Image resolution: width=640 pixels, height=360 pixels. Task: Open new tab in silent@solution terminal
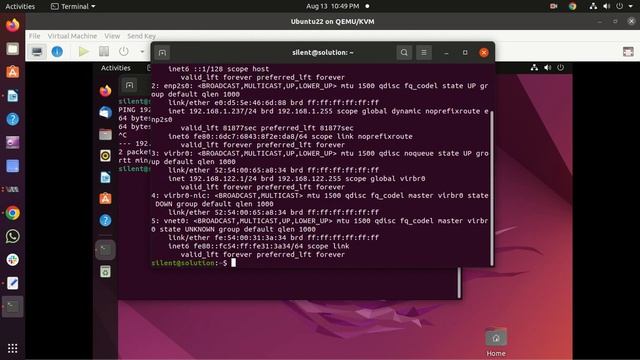click(x=162, y=53)
